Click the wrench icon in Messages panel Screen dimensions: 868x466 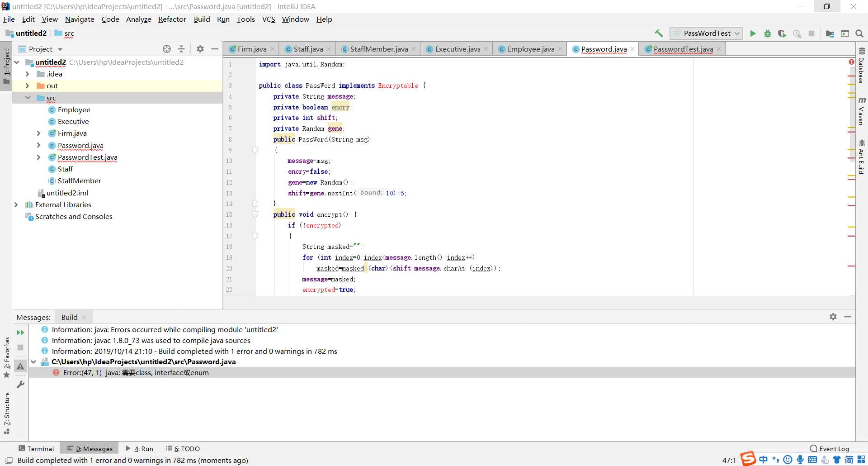click(x=20, y=385)
